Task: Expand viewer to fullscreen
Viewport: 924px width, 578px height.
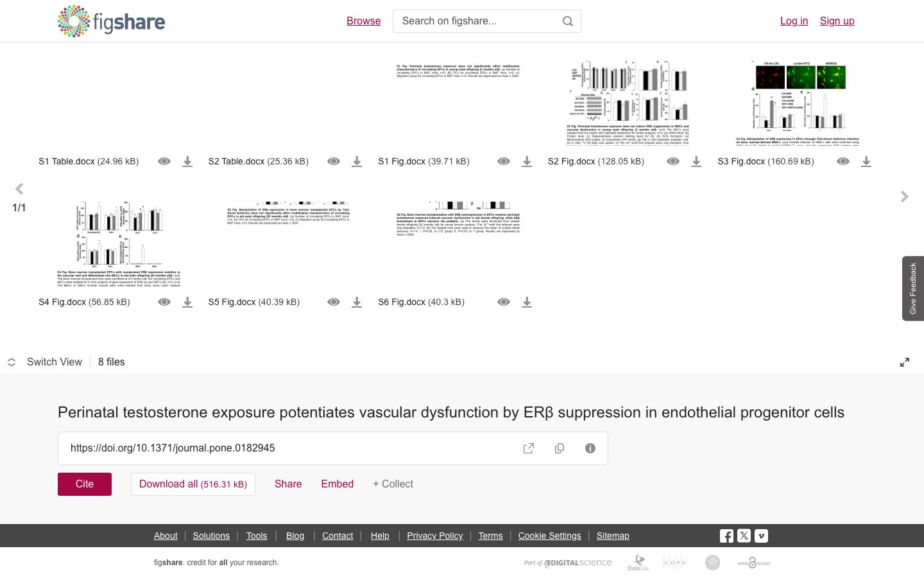Action: [x=905, y=362]
